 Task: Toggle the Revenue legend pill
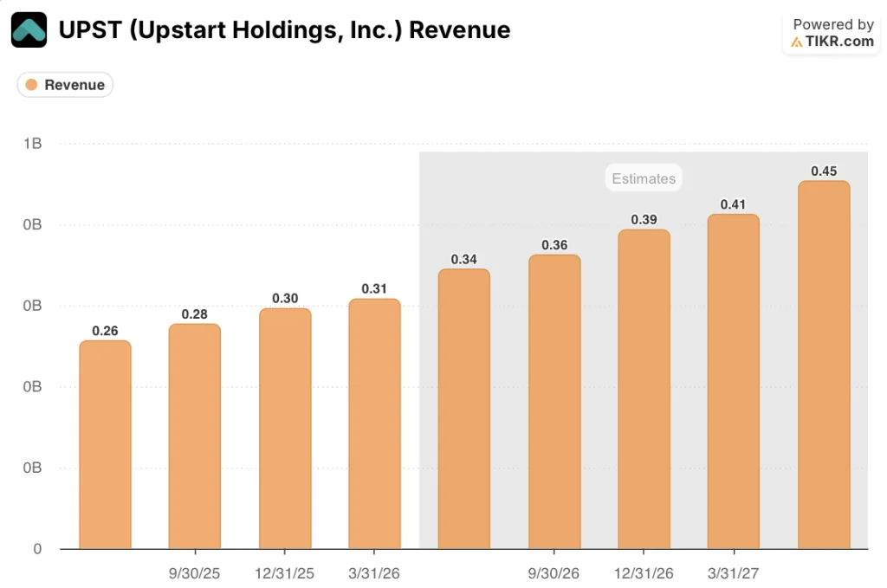pyautogui.click(x=65, y=85)
